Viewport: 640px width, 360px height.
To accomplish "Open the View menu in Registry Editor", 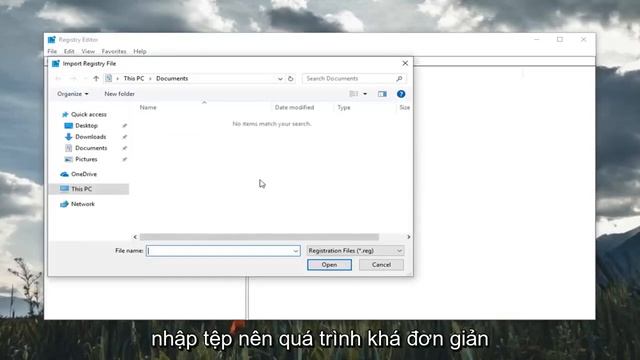I will tap(88, 51).
